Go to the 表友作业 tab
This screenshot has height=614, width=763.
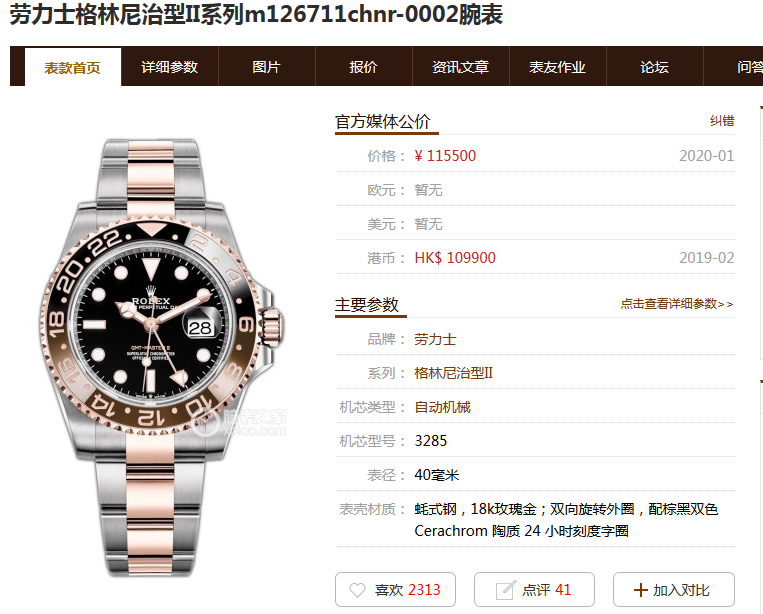pos(557,67)
